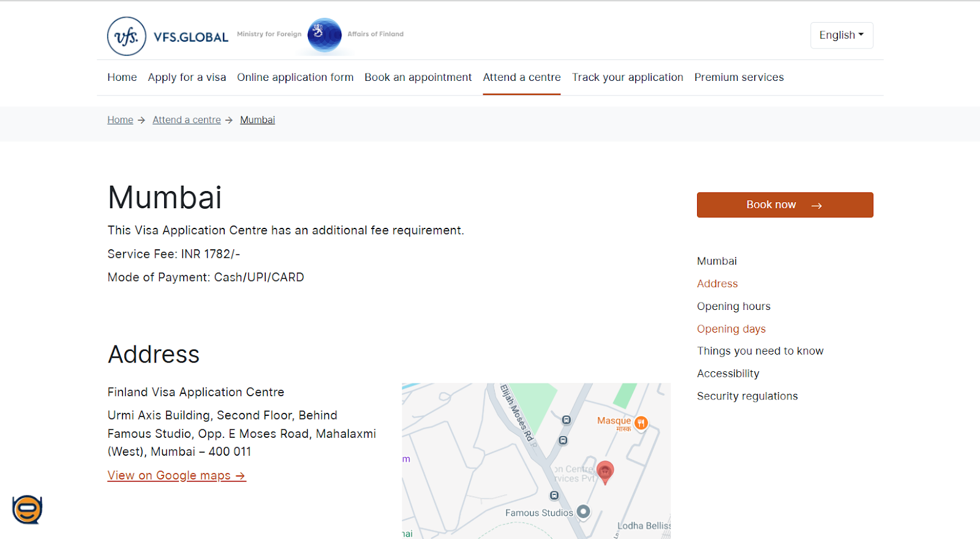Click the Famous Studios map marker

coord(584,511)
